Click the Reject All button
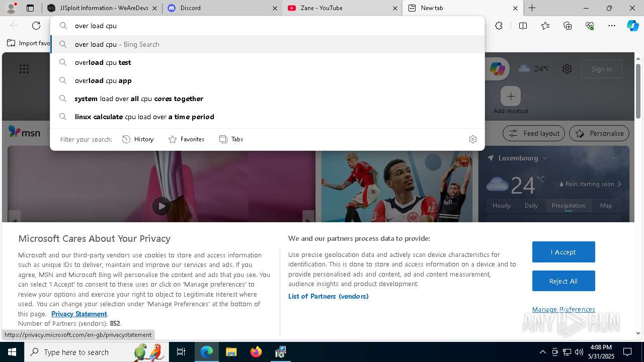The image size is (644, 362). tap(563, 281)
